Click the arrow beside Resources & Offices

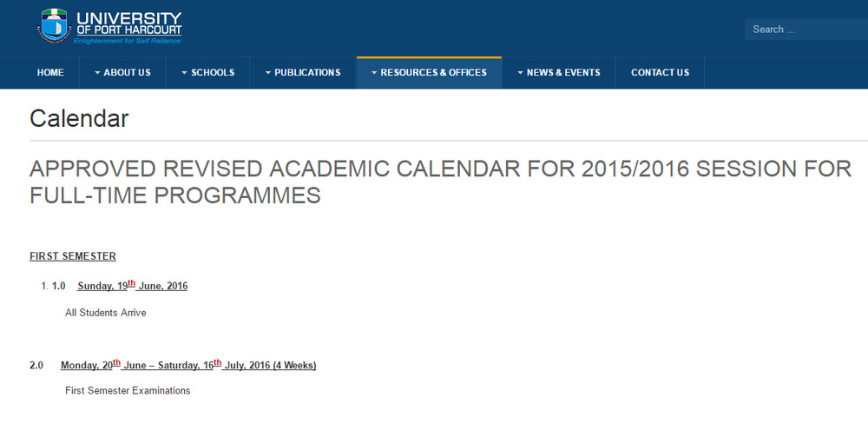pyautogui.click(x=374, y=73)
